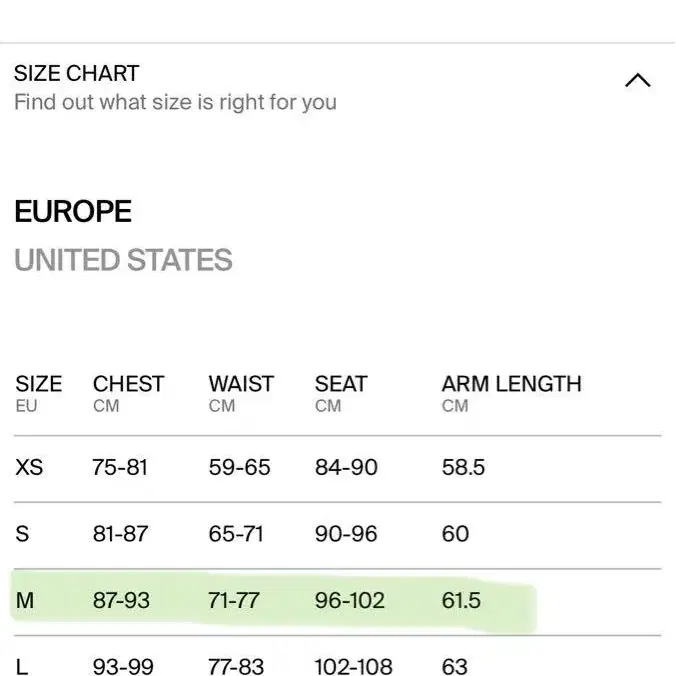
Task: Click the M seat value 96-102
Action: click(x=349, y=601)
